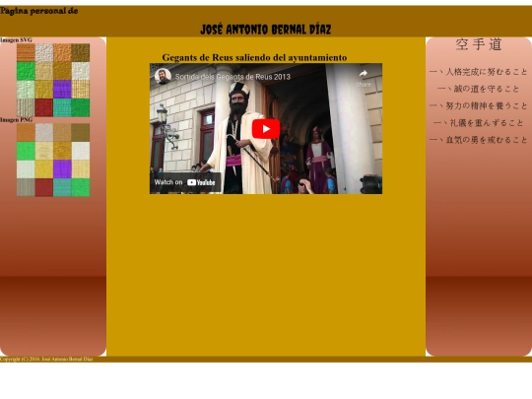The height and width of the screenshot is (399, 532).
Task: Click the line '一、血気の勇を戒むること'
Action: click(479, 140)
